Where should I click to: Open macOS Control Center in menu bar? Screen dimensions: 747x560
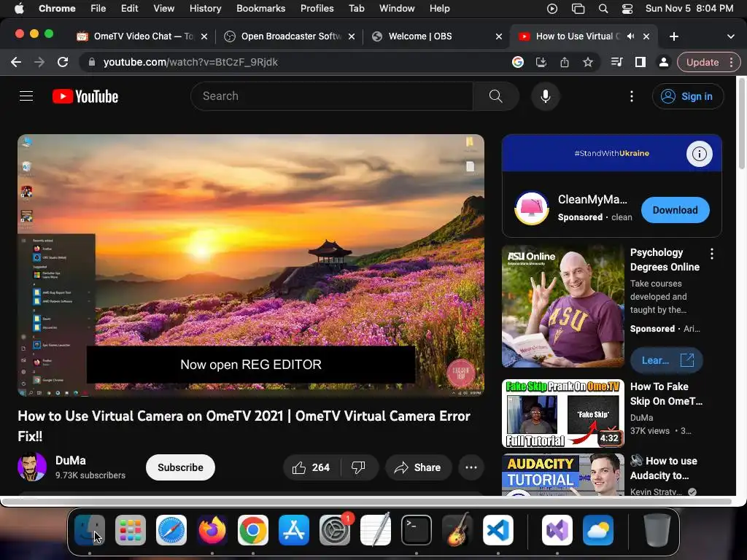tap(627, 9)
